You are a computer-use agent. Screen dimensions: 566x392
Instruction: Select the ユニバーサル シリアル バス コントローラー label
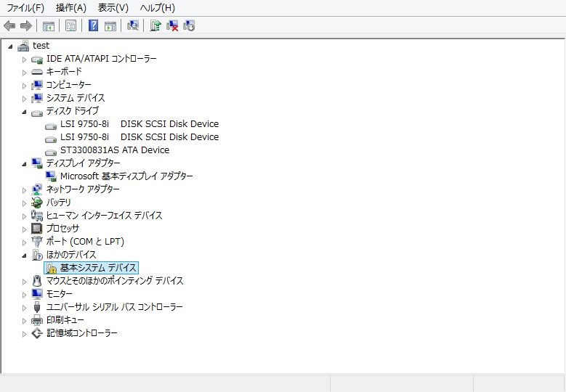114,307
